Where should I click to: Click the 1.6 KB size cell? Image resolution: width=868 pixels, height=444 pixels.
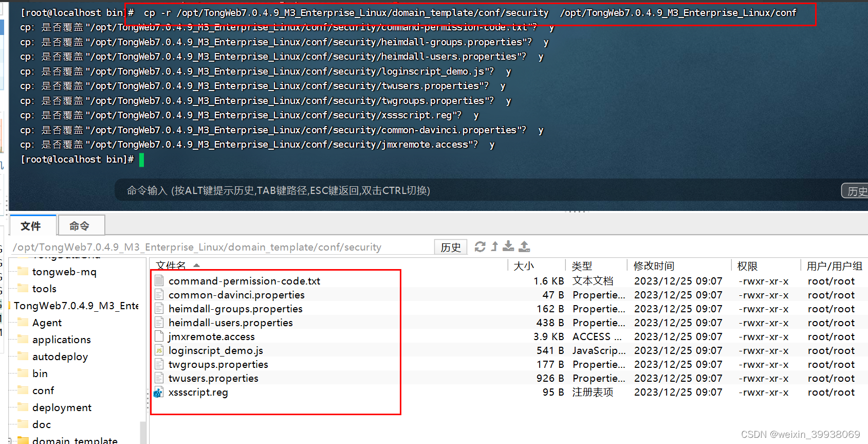coord(548,281)
